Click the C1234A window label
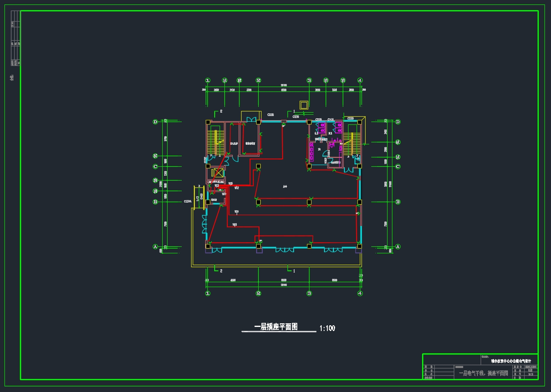Image resolution: width=551 pixels, height=392 pixels. [x=187, y=201]
